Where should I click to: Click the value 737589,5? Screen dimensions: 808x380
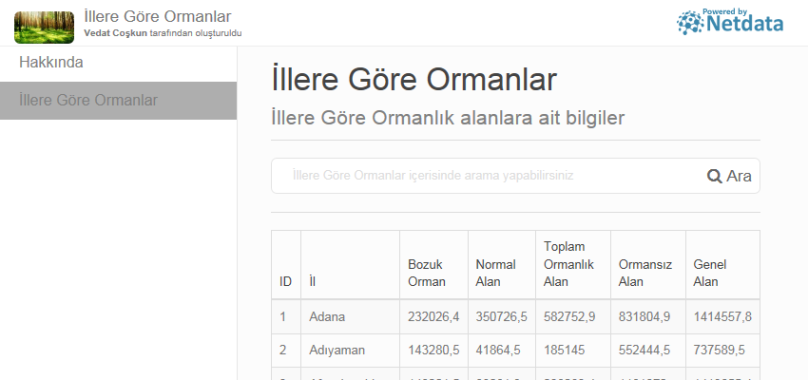719,350
